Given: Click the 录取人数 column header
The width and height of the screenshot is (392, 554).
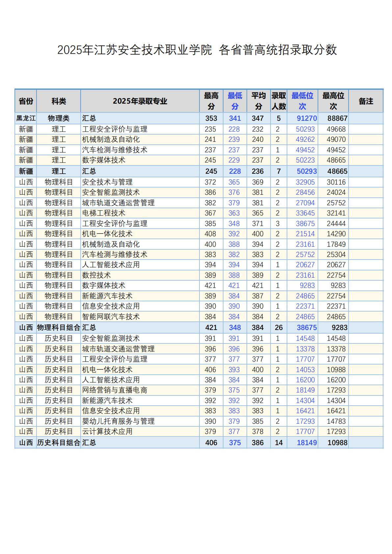Looking at the screenshot, I should pos(278,101).
